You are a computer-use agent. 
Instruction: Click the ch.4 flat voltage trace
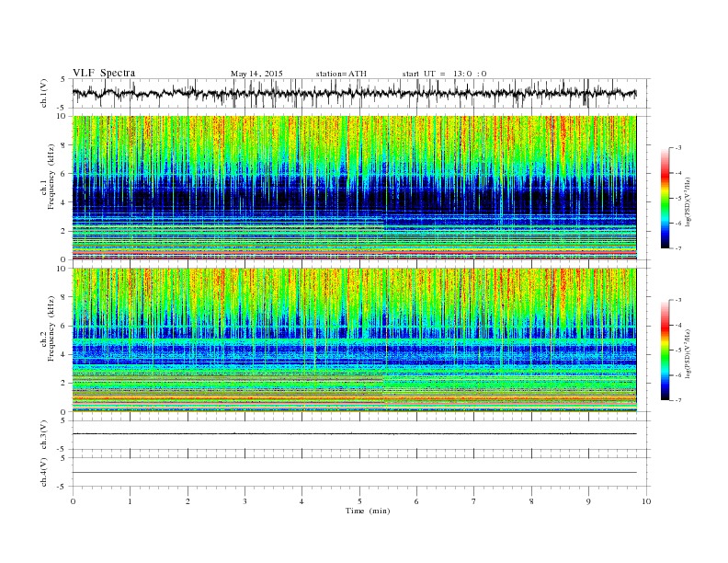(354, 473)
